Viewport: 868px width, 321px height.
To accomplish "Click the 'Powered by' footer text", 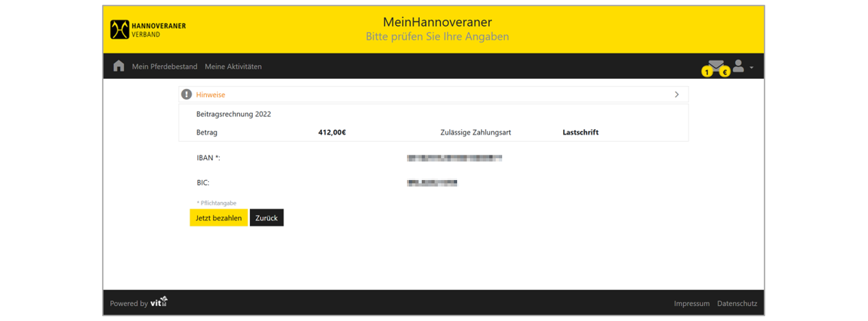I will [129, 303].
